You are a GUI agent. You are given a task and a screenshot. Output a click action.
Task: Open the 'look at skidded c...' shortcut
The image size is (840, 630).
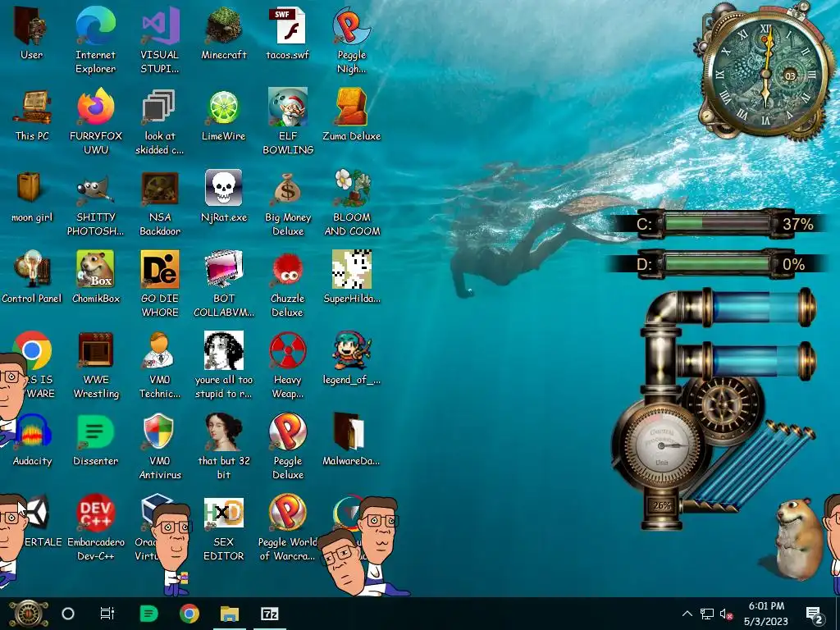(x=160, y=121)
